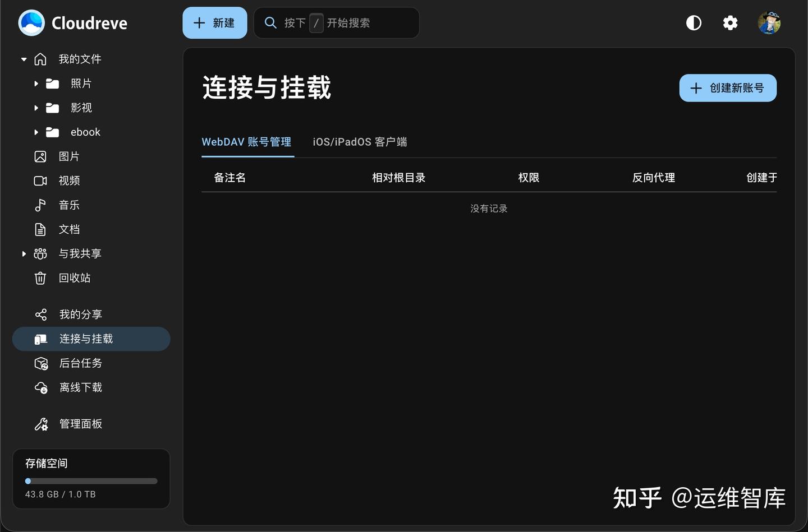Click the plus icon in 新建 button

199,23
